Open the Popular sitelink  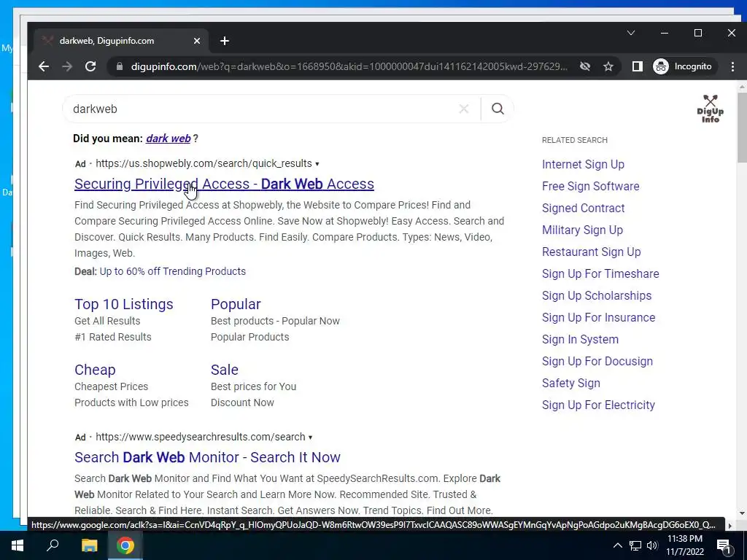236,304
